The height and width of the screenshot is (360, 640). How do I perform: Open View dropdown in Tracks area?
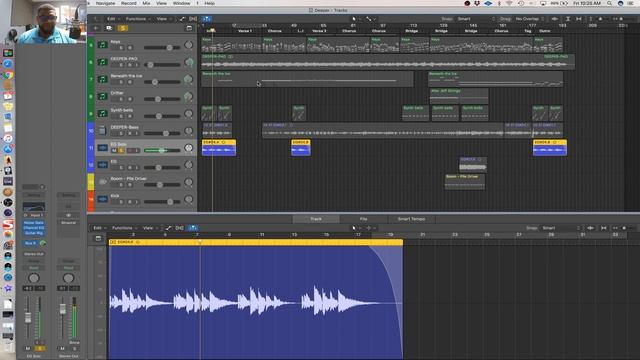(x=163, y=19)
